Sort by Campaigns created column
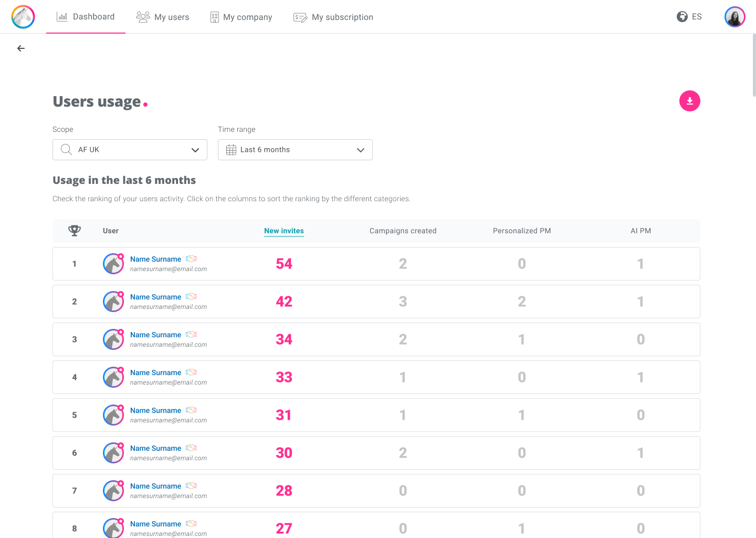 point(403,231)
